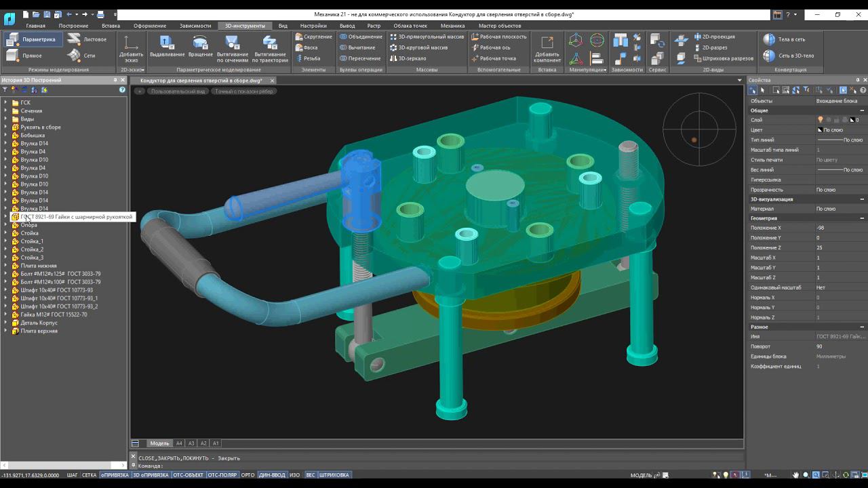Convert with Сеть в 3D-тело
This screenshot has width=868, height=488.
pyautogui.click(x=788, y=56)
